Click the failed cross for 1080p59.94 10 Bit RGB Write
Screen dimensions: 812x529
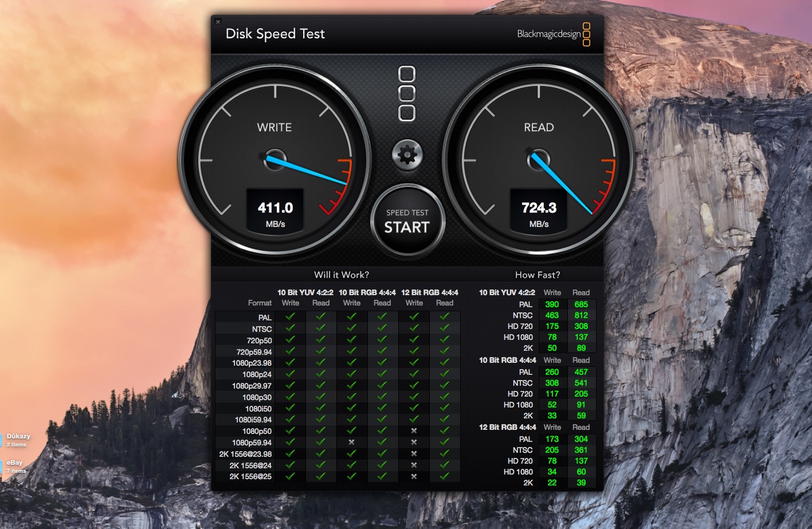pos(352,442)
